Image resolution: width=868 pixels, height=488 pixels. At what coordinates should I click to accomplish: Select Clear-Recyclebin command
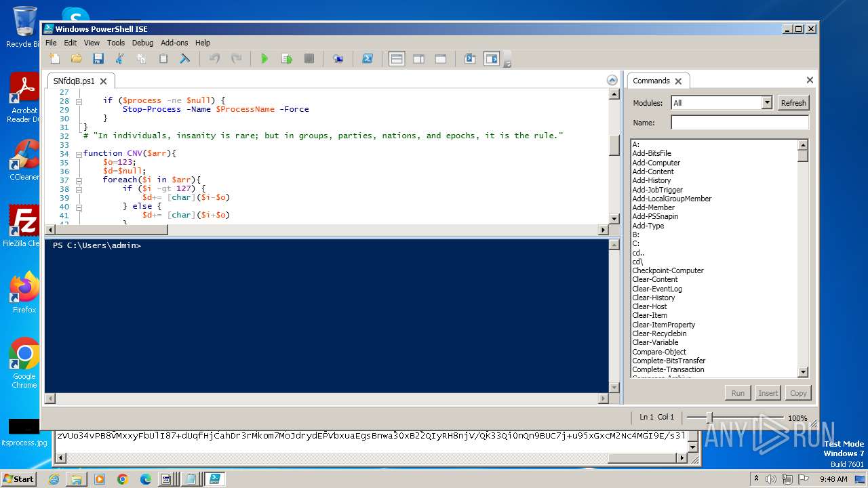point(659,333)
